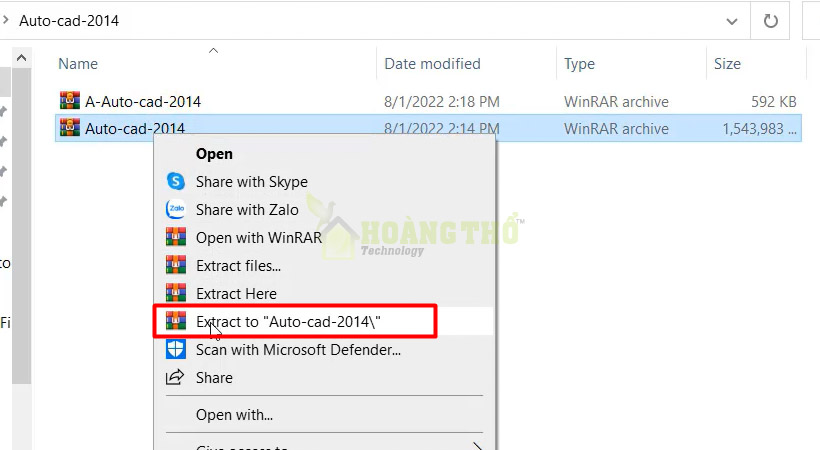Click the Auto-cad-2014 archive file icon

70,128
